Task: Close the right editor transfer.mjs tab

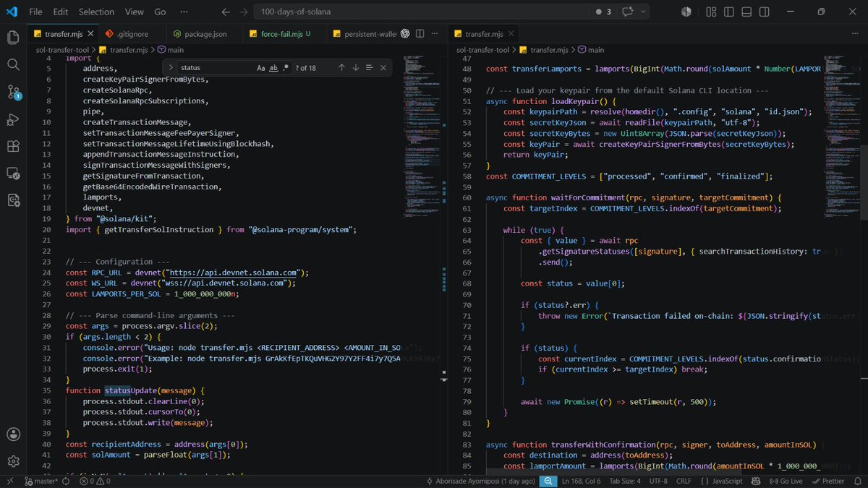Action: (510, 34)
